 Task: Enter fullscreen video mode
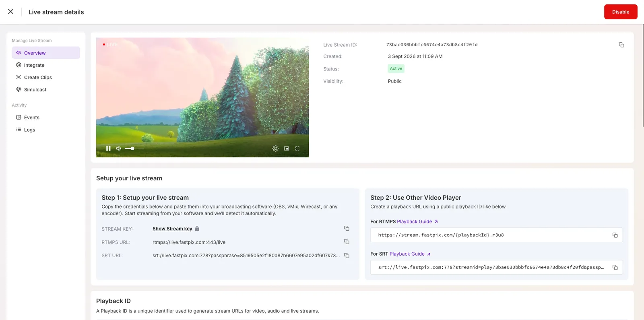(x=297, y=149)
